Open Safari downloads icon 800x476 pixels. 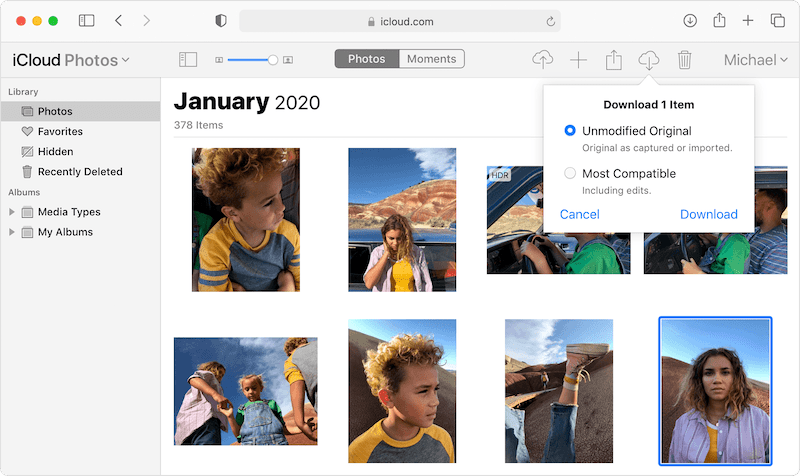[x=690, y=20]
